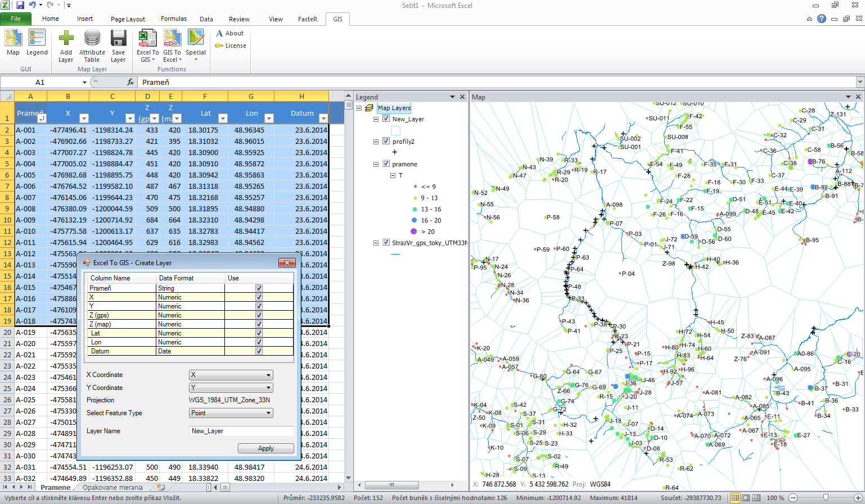Open the Name Box dropdown arrow
Screen dimensions: 865x504
[84, 82]
